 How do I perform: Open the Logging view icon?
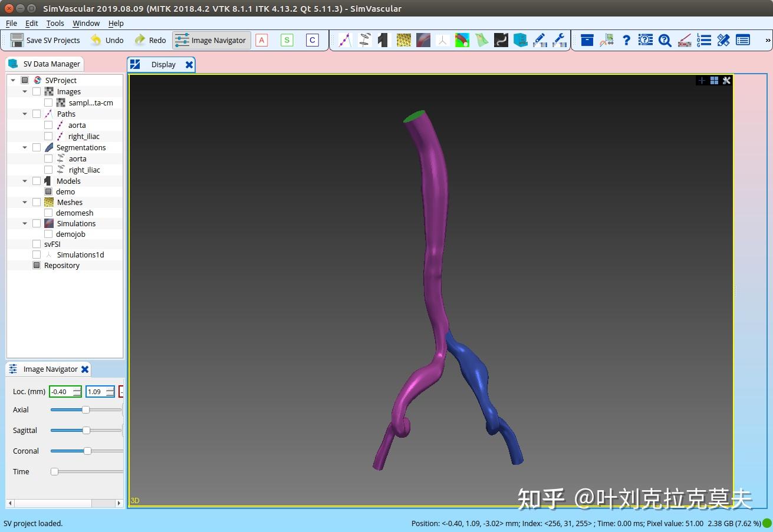(x=703, y=40)
